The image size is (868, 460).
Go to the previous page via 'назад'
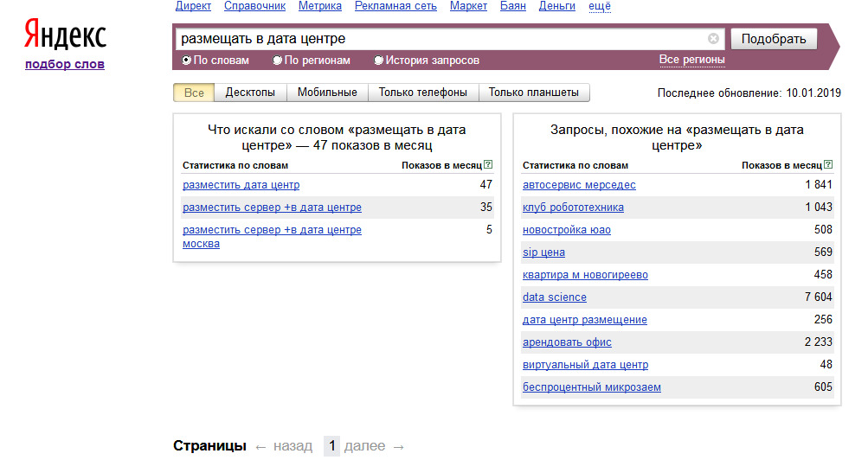click(x=293, y=445)
